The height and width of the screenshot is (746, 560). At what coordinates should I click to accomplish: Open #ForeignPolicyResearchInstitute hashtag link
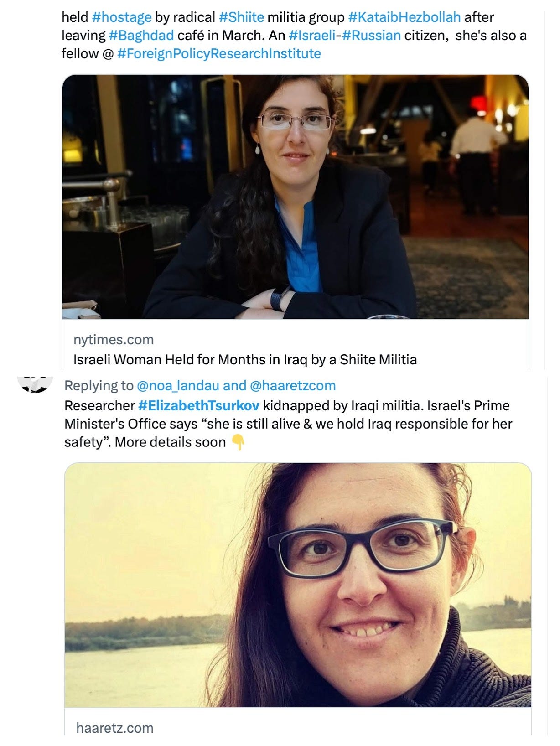(x=219, y=54)
